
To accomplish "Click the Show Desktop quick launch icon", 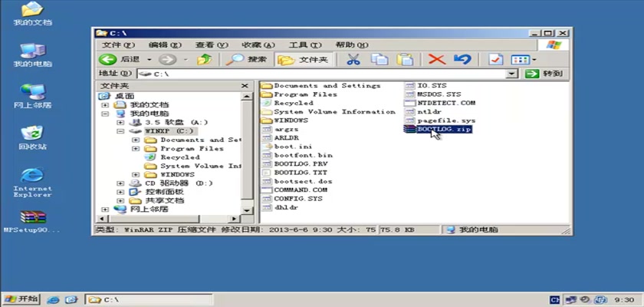I will [x=71, y=299].
